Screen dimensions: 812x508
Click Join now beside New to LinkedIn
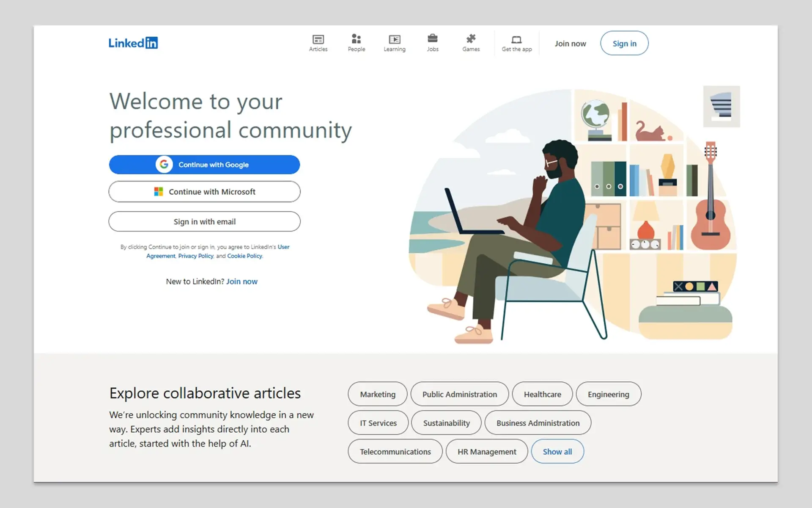[x=241, y=282]
